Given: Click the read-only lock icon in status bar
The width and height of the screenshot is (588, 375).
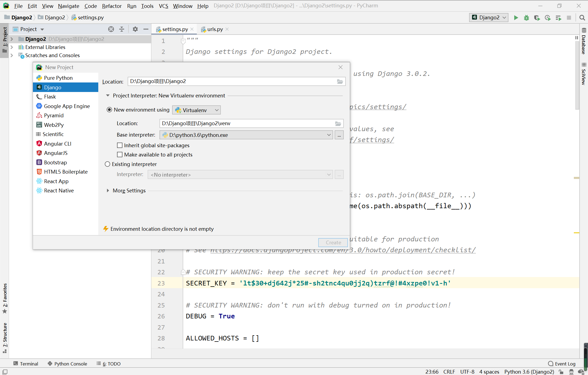Looking at the screenshot, I should click(x=561, y=372).
